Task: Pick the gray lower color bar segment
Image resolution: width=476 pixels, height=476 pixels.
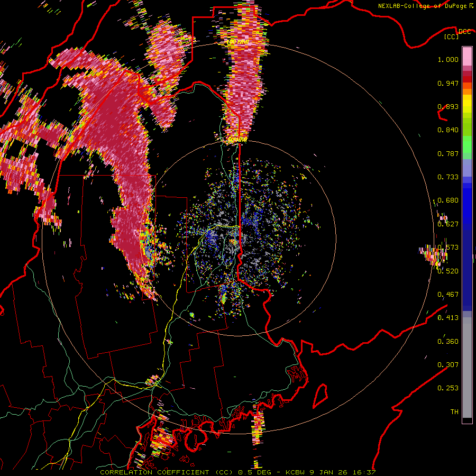Action: [x=467, y=368]
